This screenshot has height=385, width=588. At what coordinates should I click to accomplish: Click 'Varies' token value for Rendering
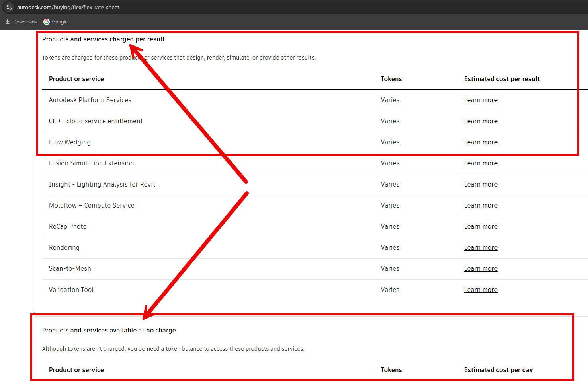[x=390, y=248]
